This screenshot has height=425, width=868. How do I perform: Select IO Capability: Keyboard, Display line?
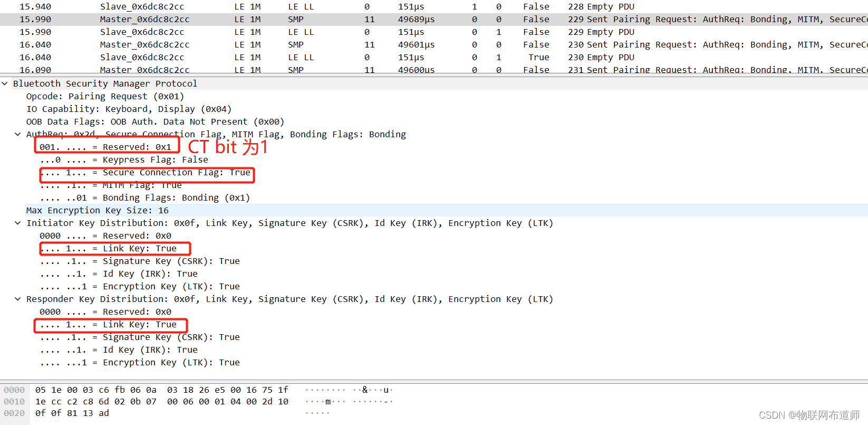point(129,109)
